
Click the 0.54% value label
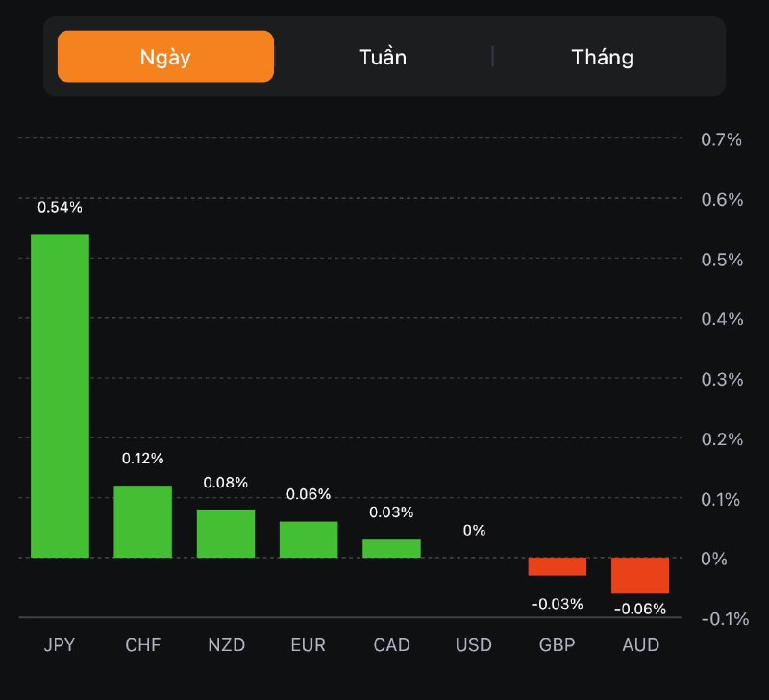[x=60, y=207]
